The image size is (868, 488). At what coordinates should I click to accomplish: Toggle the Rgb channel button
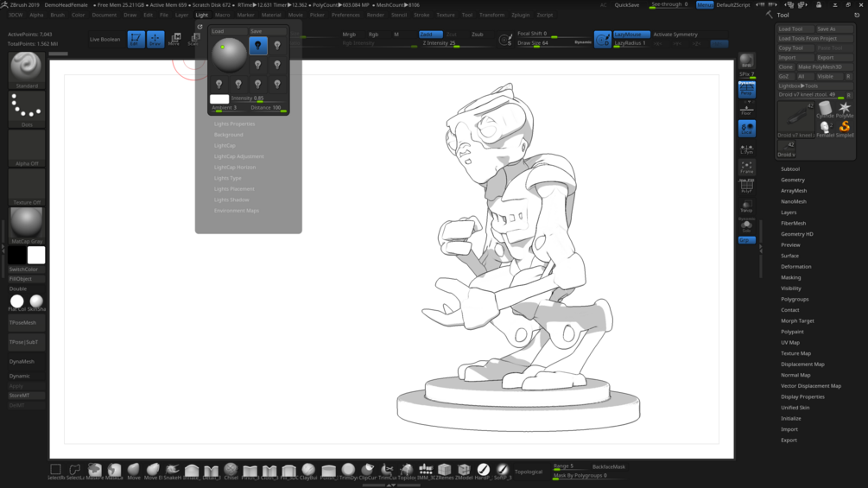(x=374, y=35)
